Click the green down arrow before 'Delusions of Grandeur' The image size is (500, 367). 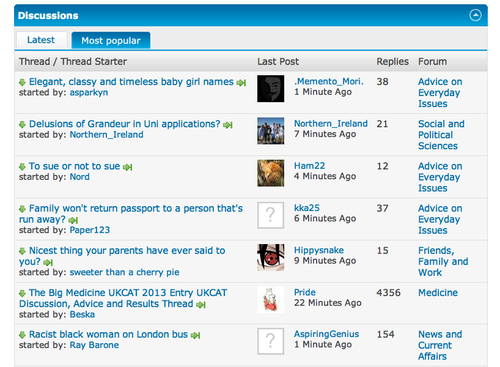pos(22,125)
